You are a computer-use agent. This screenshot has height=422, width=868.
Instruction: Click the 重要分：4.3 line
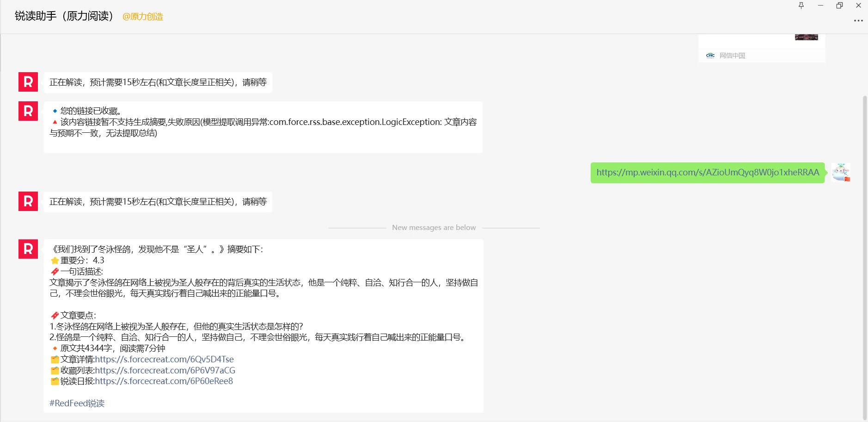click(x=77, y=261)
